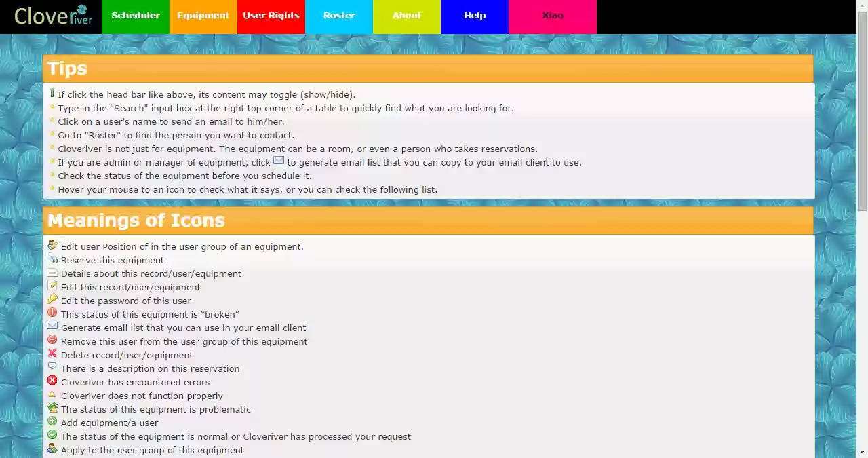
Task: Open the Scheduler tab
Action: pos(136,15)
